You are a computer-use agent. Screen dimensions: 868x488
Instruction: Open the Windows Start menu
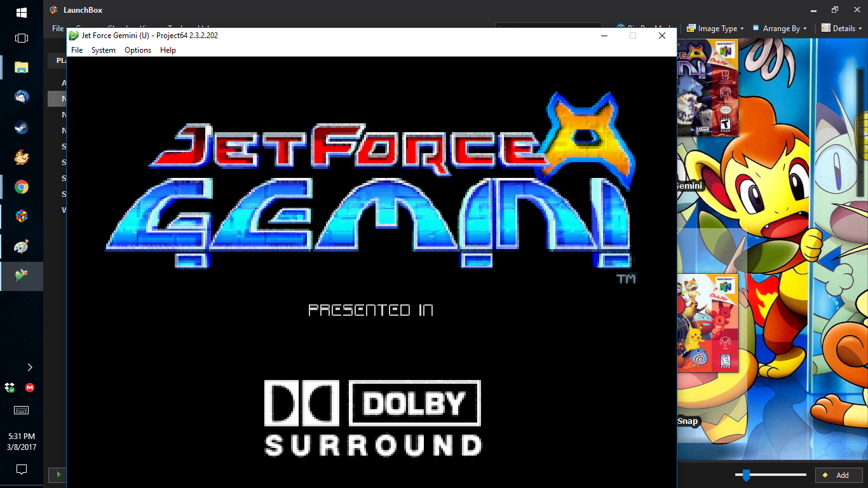[x=22, y=12]
